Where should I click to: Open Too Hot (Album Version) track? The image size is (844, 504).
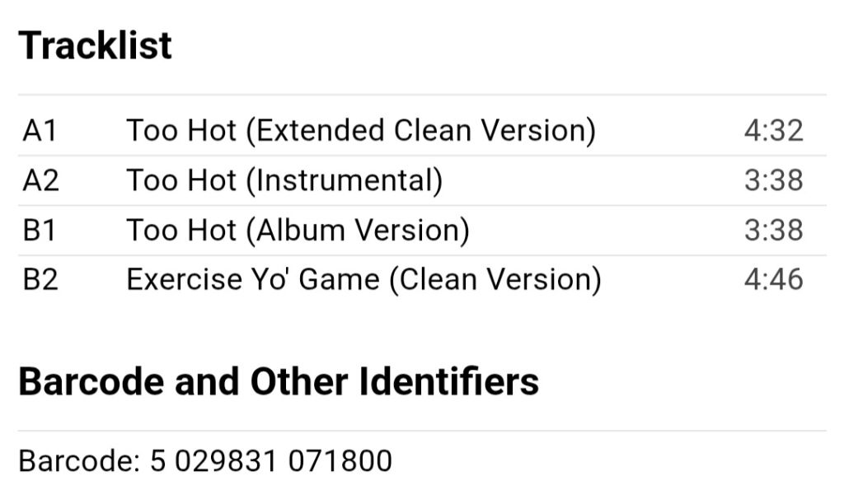[298, 231]
